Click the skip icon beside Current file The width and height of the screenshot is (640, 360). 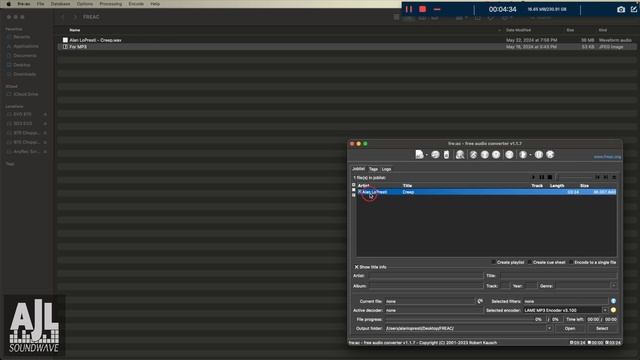[480, 301]
